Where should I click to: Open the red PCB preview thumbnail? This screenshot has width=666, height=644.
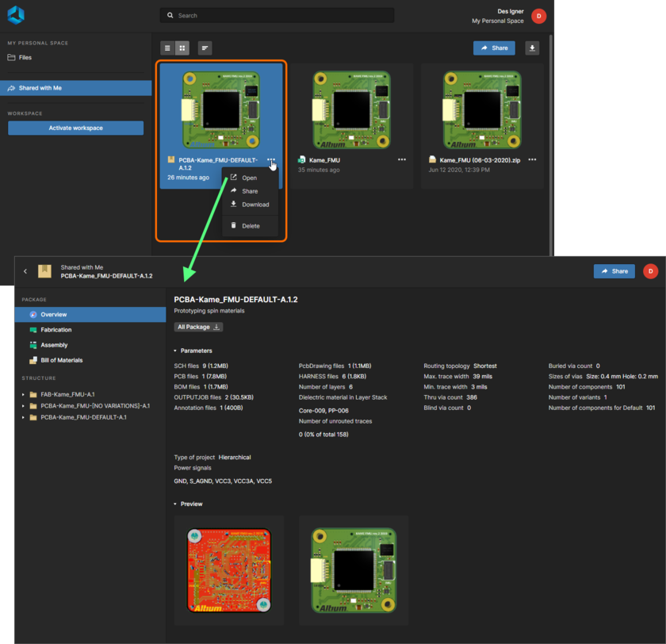click(x=228, y=569)
